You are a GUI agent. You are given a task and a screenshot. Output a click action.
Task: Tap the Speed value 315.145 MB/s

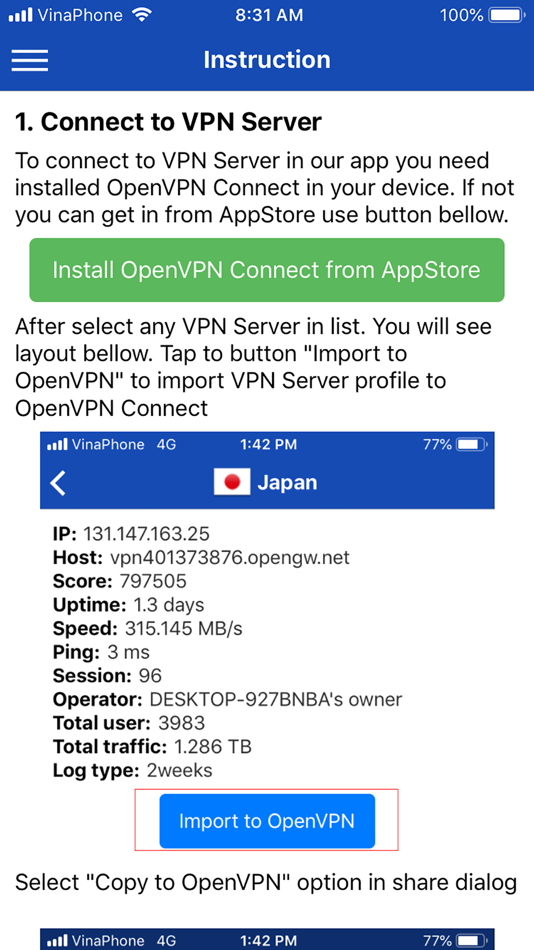point(184,628)
